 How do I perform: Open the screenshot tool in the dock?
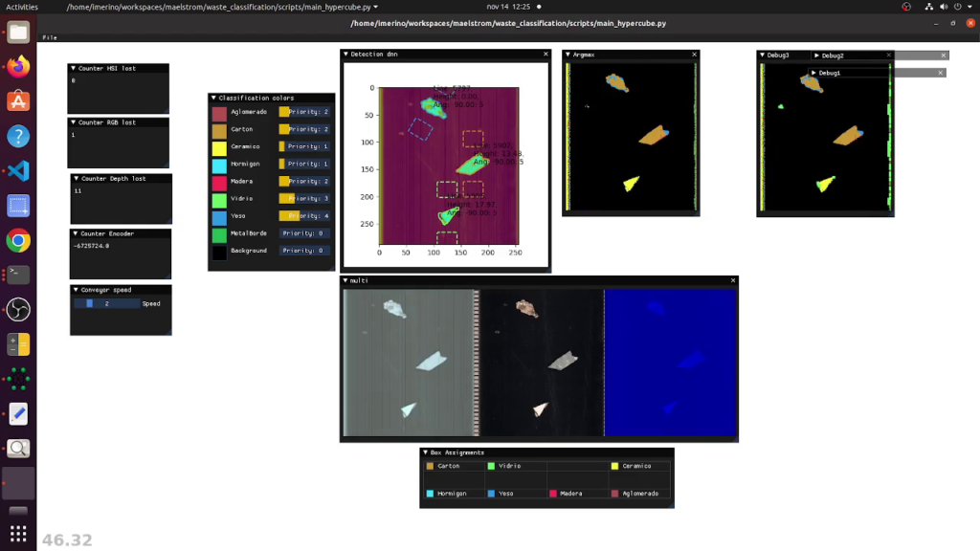pos(18,205)
